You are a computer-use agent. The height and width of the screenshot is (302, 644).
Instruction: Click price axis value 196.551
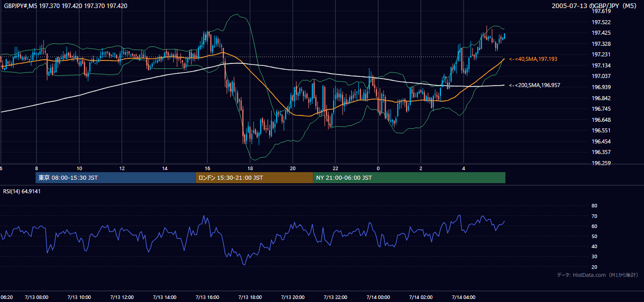pyautogui.click(x=601, y=130)
